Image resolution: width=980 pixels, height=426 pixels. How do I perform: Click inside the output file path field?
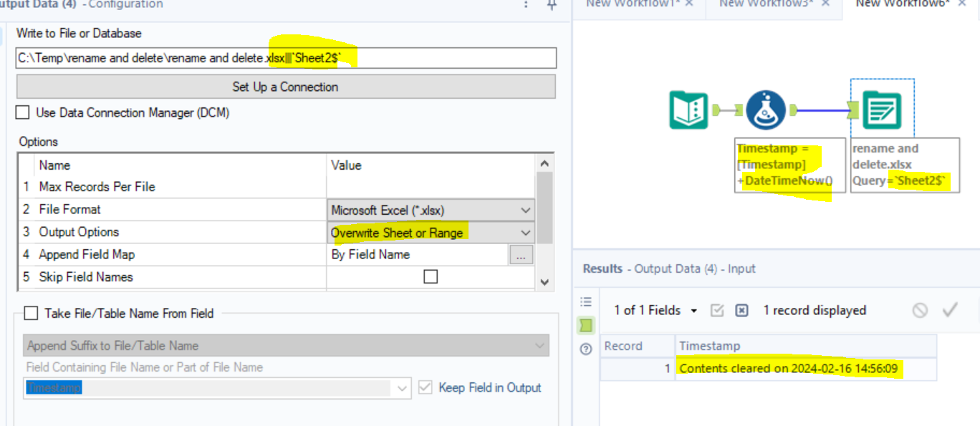(286, 58)
